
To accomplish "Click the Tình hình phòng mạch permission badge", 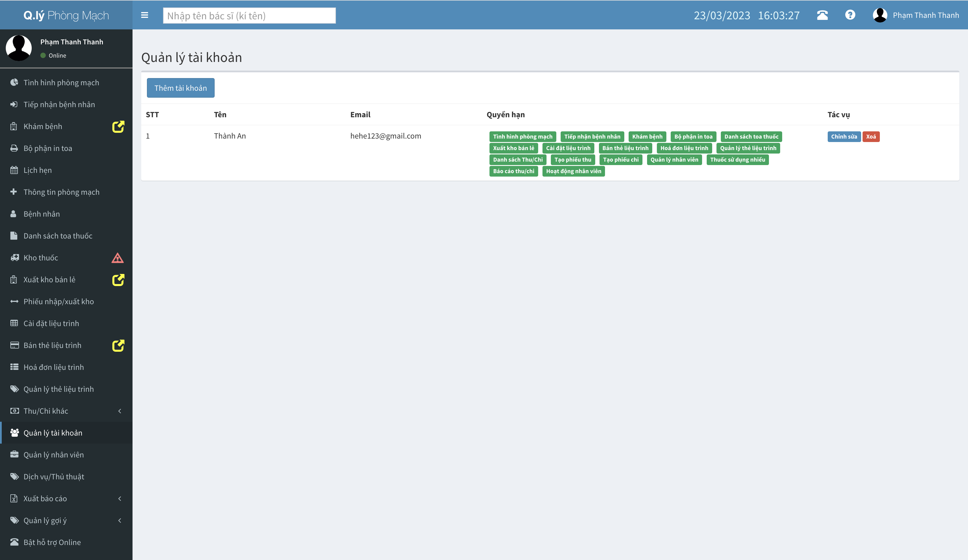I will 522,137.
